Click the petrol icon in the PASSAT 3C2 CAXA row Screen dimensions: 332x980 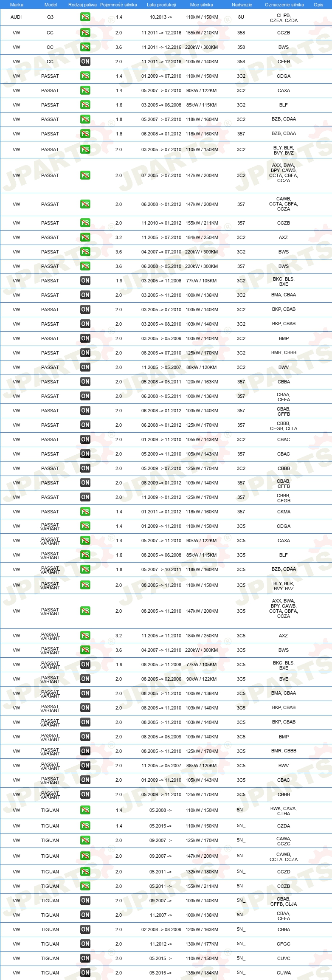pos(85,90)
